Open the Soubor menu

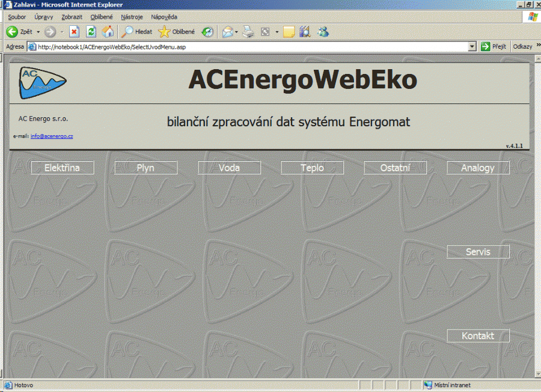coord(17,17)
